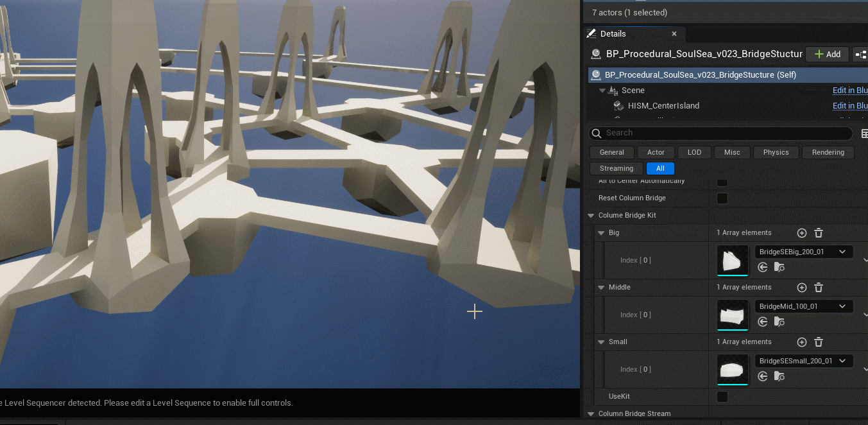Screen dimensions: 868x425
Task: Open the BridgeSEBig_200_01 asset dropdown
Action: coord(804,252)
